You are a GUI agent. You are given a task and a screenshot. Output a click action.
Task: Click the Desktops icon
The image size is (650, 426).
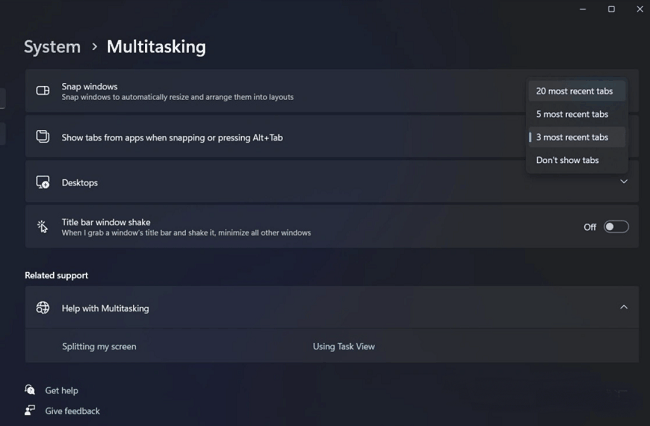point(43,183)
